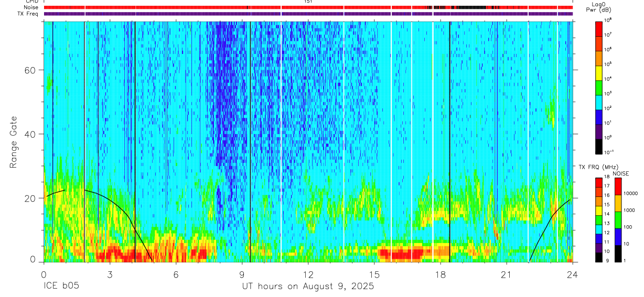Screen dimensions: 644x297
Task: Click the bottom power label 10^-1
Action: click(x=609, y=152)
